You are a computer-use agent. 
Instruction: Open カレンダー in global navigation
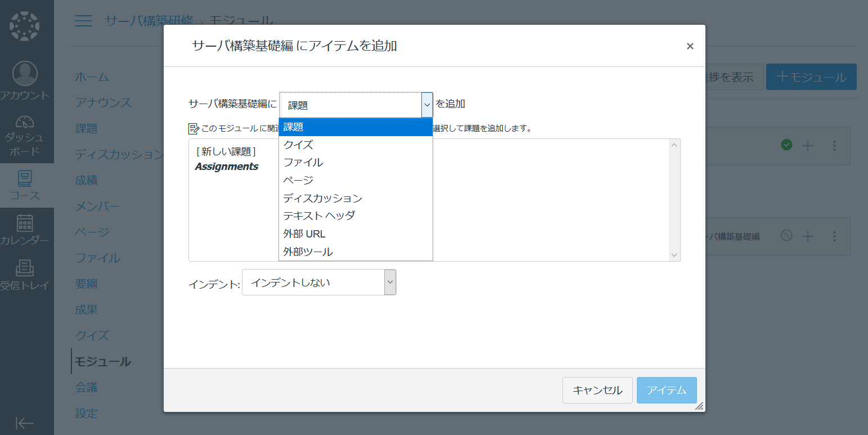point(25,230)
